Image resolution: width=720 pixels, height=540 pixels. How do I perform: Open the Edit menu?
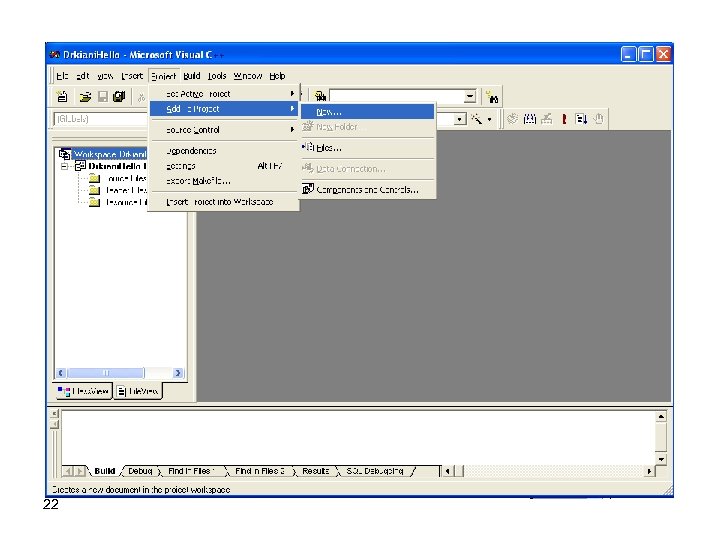[83, 76]
